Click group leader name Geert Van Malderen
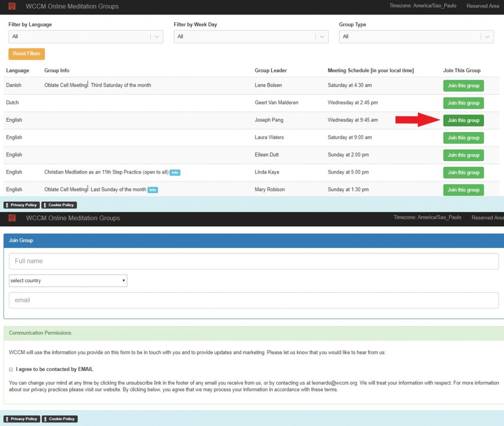The image size is (504, 426). 276,103
